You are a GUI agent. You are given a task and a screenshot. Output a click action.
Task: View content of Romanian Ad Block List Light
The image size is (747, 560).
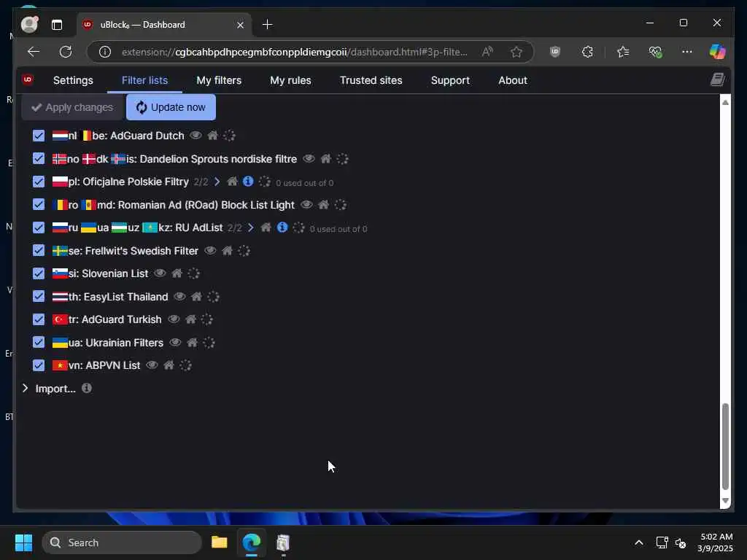click(x=306, y=205)
